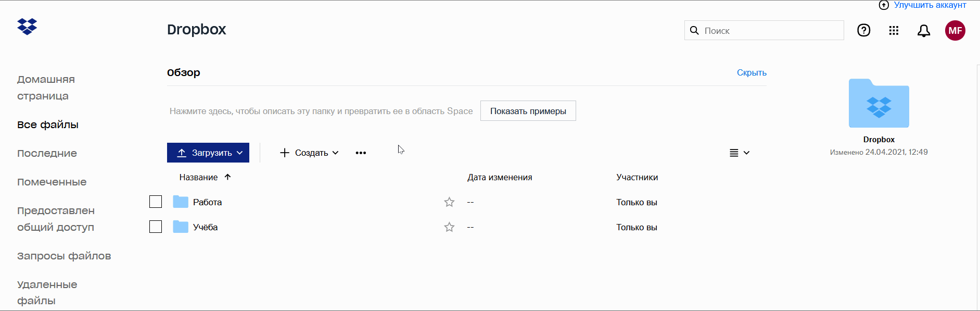Go to Последние in the sidebar

click(47, 153)
